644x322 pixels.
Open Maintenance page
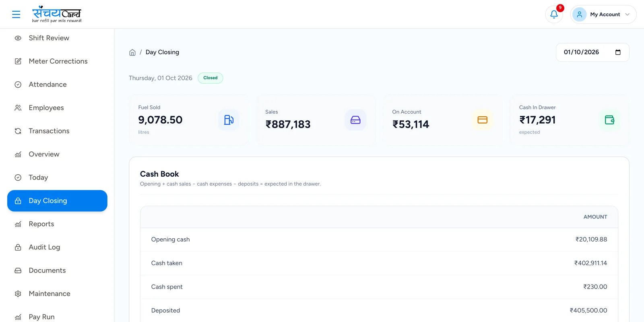57,294
